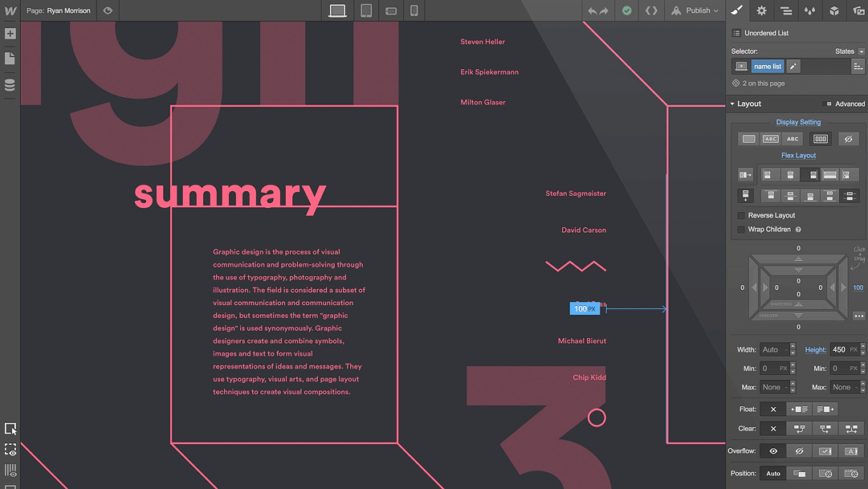Enable the Wrap Children checkbox
868x489 pixels.
click(x=740, y=230)
